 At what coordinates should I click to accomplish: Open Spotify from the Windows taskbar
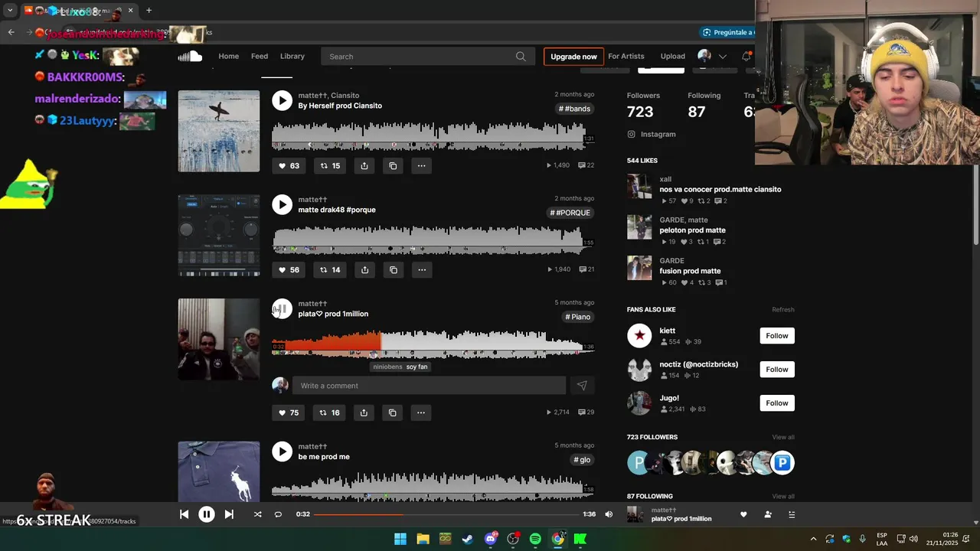click(535, 539)
